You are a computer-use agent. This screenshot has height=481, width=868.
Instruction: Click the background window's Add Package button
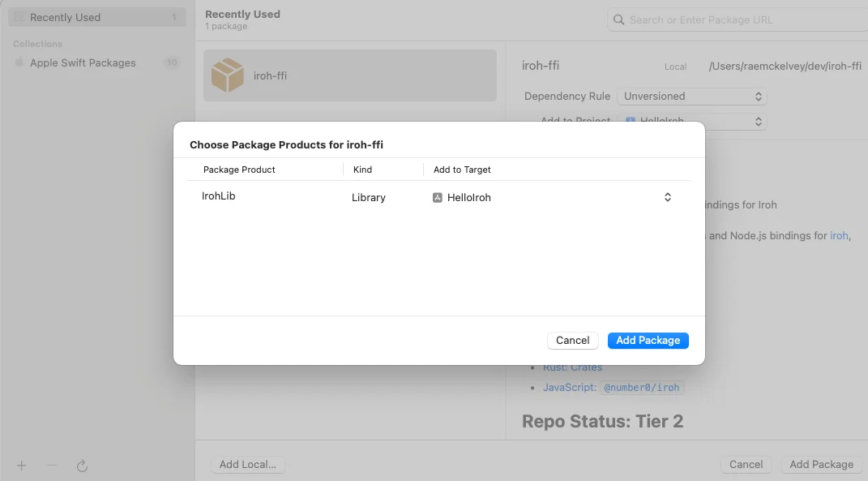(822, 465)
